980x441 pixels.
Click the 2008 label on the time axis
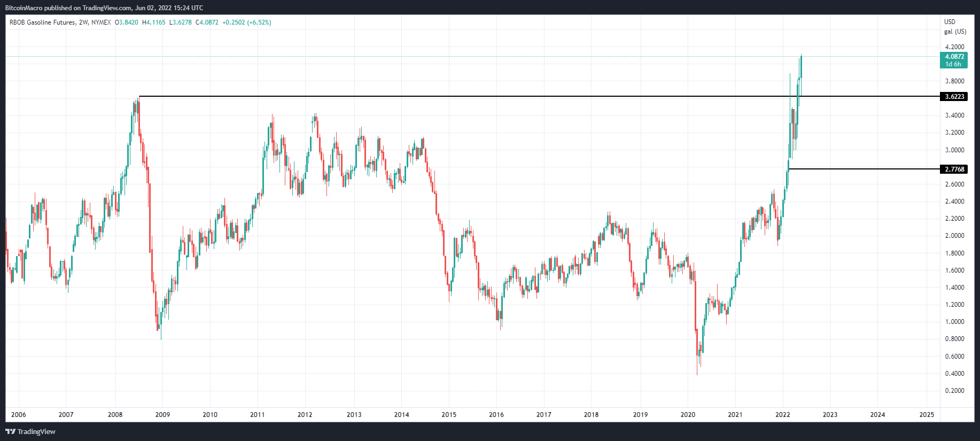115,415
